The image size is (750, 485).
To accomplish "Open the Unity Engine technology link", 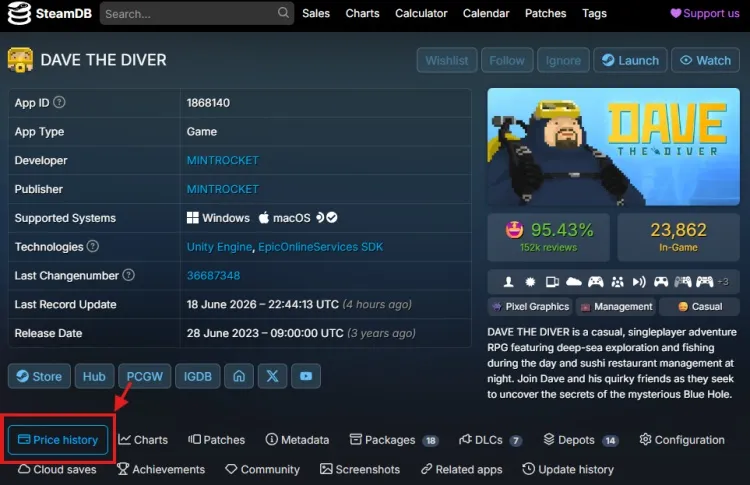I will pos(219,247).
